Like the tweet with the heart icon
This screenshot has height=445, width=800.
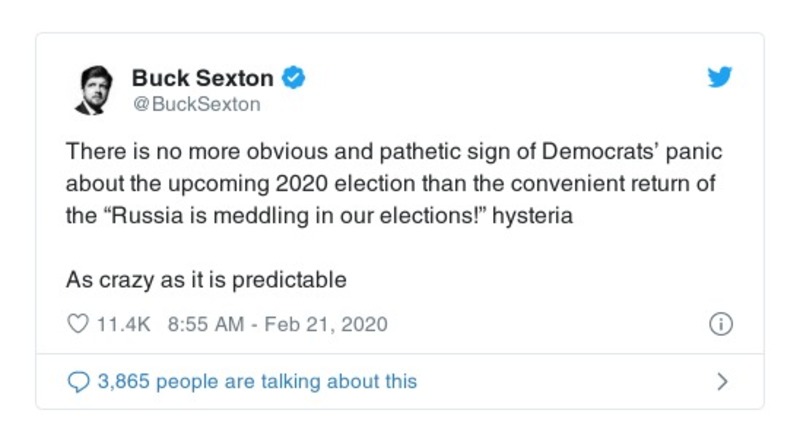tap(78, 325)
